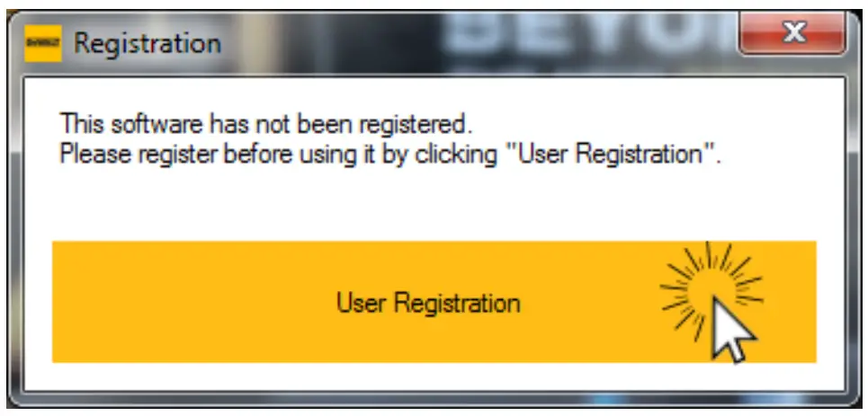
Task: Click the white X glyph on red button
Action: (x=795, y=32)
